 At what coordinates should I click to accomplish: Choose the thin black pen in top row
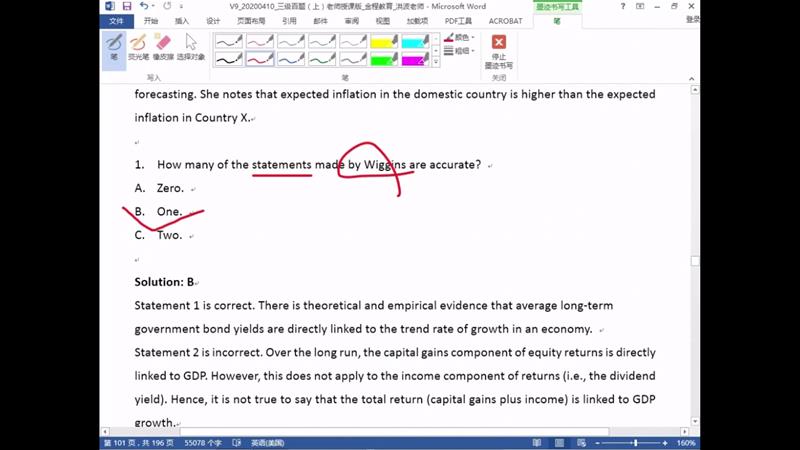coord(229,41)
